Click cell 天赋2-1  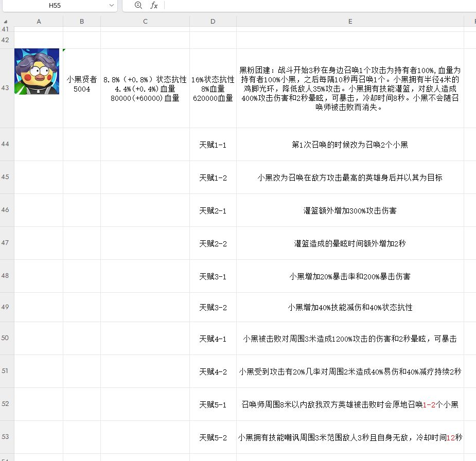[213, 210]
